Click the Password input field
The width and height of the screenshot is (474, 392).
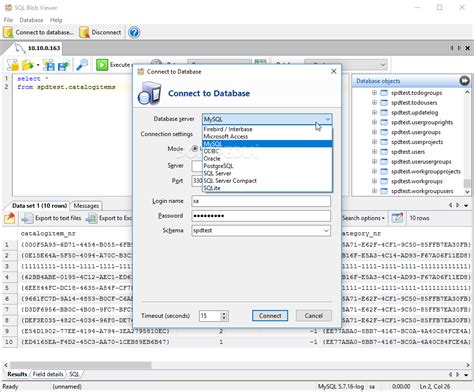[x=261, y=216]
